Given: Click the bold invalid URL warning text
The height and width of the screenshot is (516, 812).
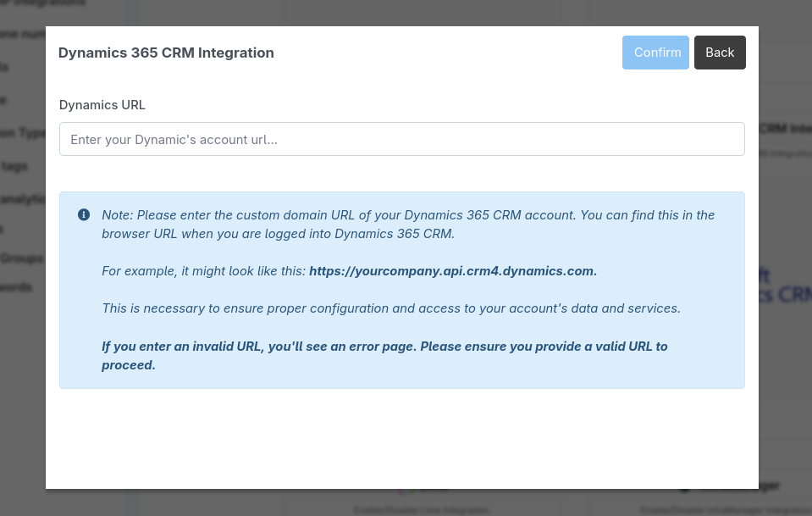Looking at the screenshot, I should [x=384, y=355].
